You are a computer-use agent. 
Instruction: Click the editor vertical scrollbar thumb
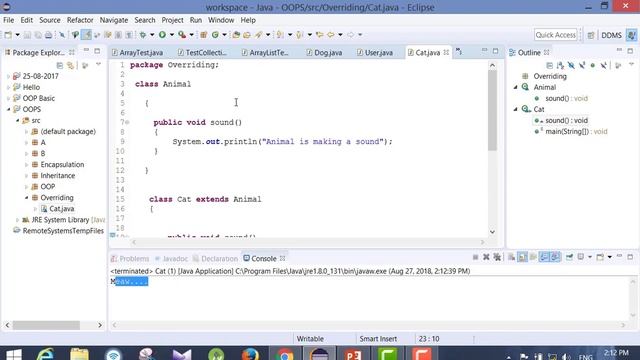click(492, 110)
